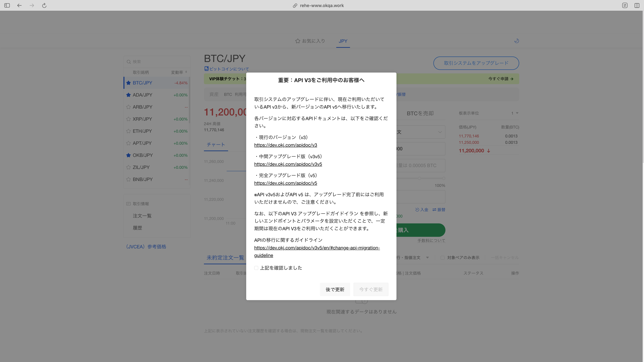Open the (JVCEA) 参考価格 link
Screen dimensions: 644x362
tap(146, 247)
